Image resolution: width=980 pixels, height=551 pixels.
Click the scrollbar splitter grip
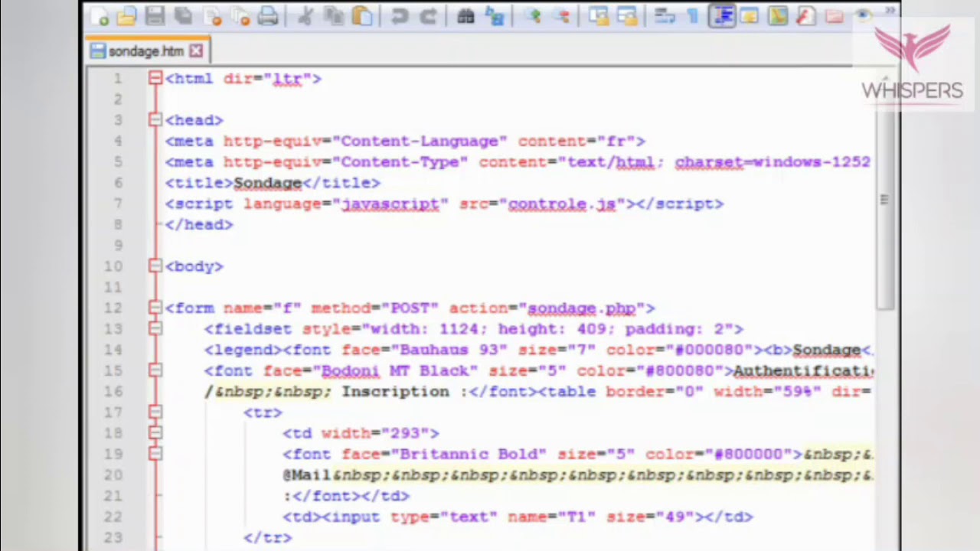pos(884,200)
